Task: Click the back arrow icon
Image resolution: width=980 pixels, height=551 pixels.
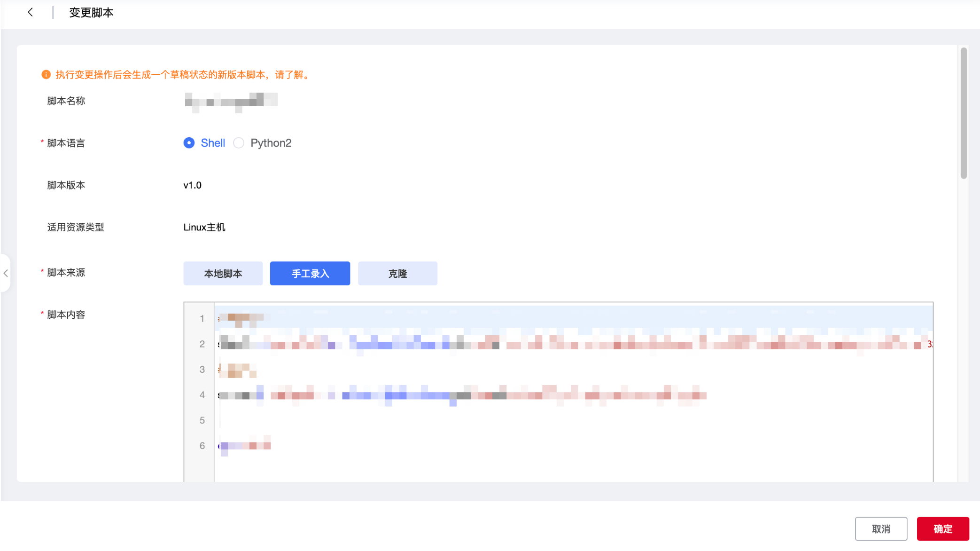Action: click(x=31, y=12)
